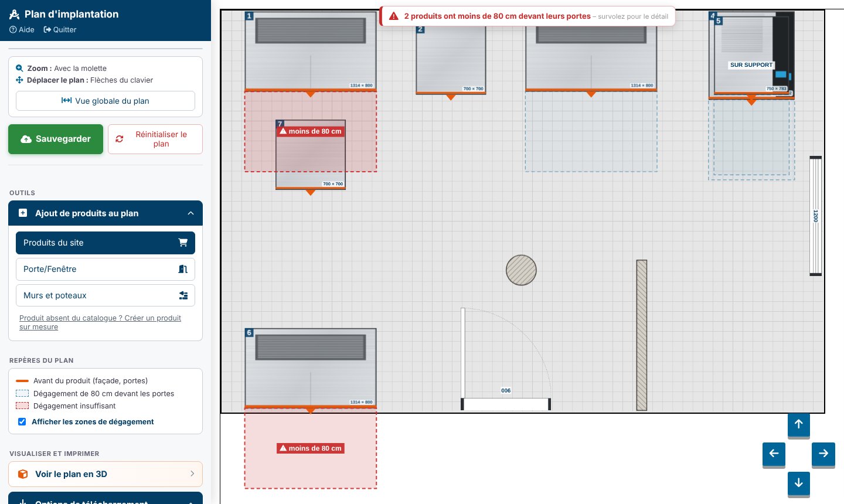Screen dimensions: 844x504
Task: Pan the plan with the up arrow button
Action: click(x=798, y=424)
